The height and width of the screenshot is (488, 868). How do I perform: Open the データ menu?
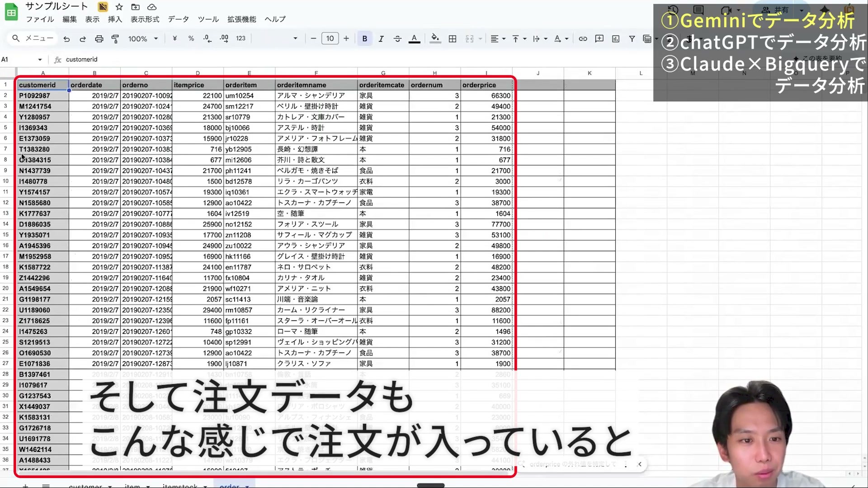179,19
